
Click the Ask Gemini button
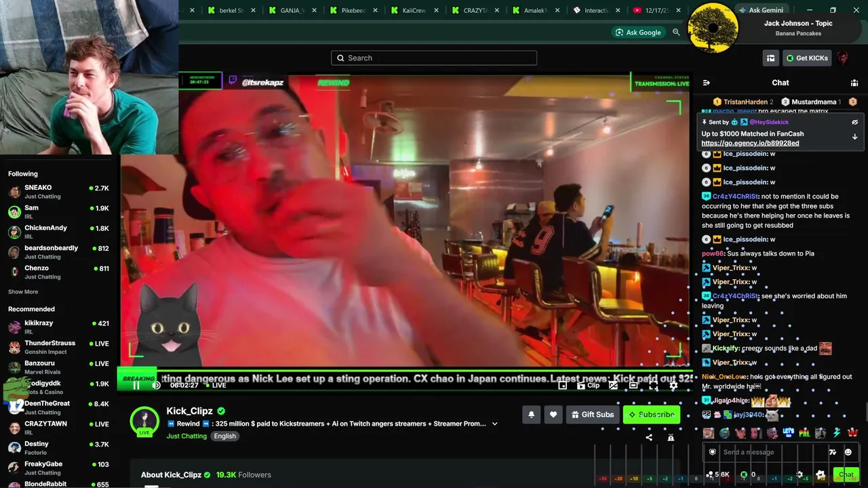pos(761,10)
